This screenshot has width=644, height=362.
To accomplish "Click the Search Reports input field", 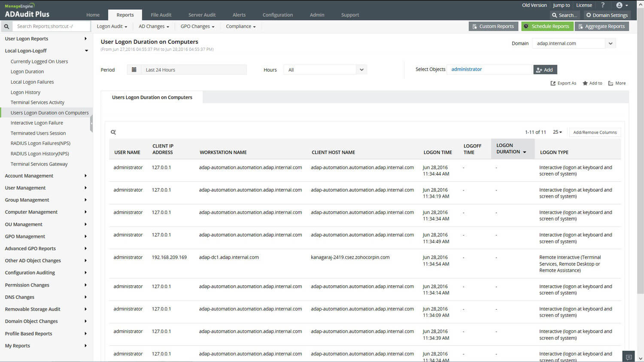I will pyautogui.click(x=52, y=27).
